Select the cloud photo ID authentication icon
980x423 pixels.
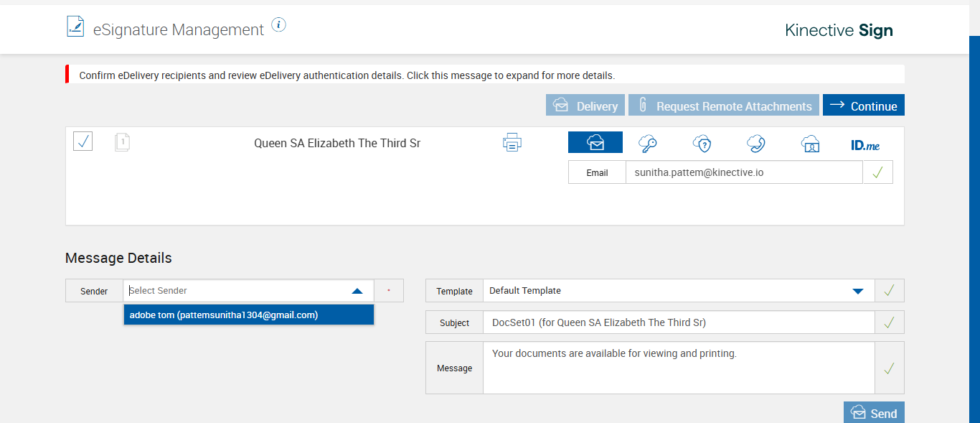[x=810, y=144]
